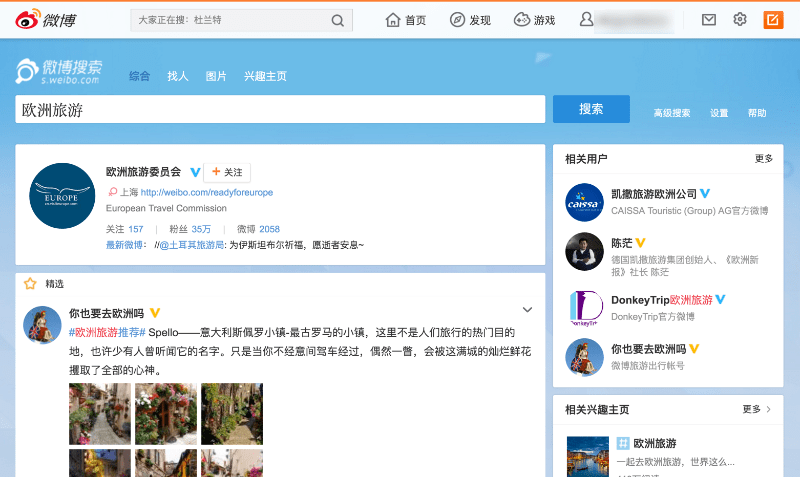Click the 最新微博 label link
Image resolution: width=800 pixels, height=477 pixels.
124,245
